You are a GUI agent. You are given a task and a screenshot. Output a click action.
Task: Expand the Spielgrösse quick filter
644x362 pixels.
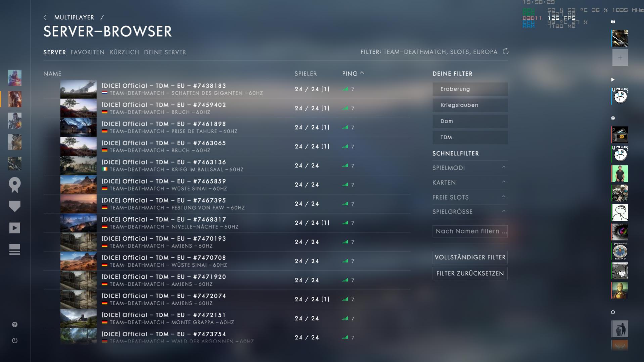[470, 212]
